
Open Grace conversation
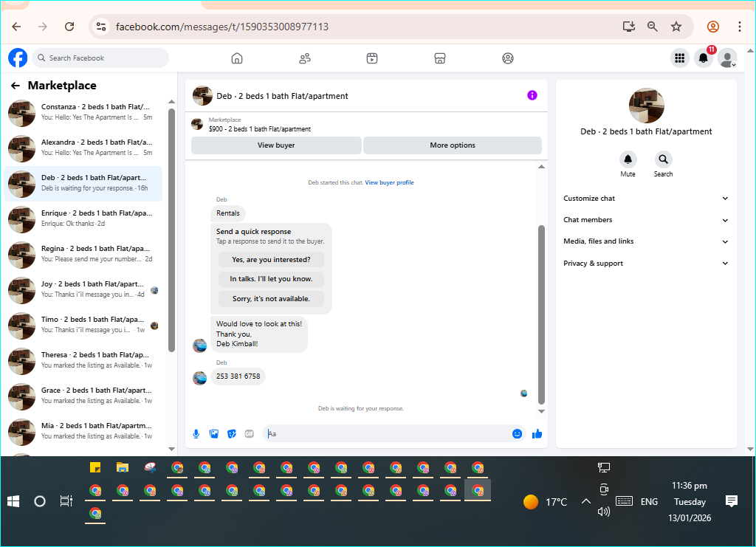(x=83, y=396)
